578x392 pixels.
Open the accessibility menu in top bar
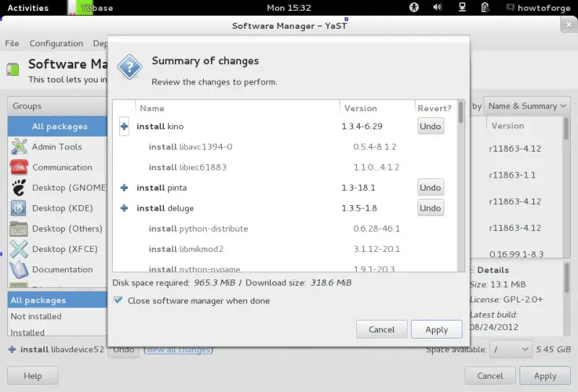click(414, 7)
